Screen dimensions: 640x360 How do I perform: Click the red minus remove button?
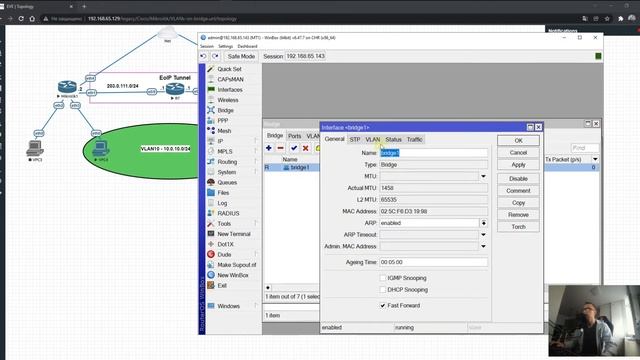tap(280, 148)
